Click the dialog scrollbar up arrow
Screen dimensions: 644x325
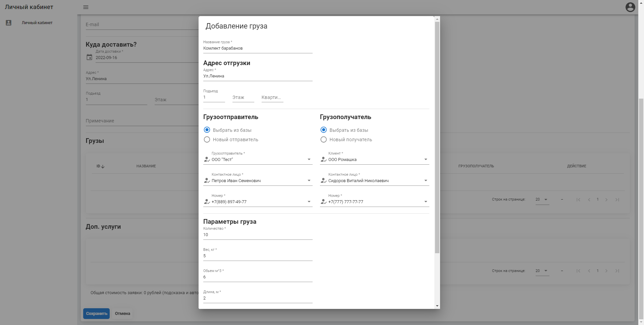pyautogui.click(x=437, y=19)
